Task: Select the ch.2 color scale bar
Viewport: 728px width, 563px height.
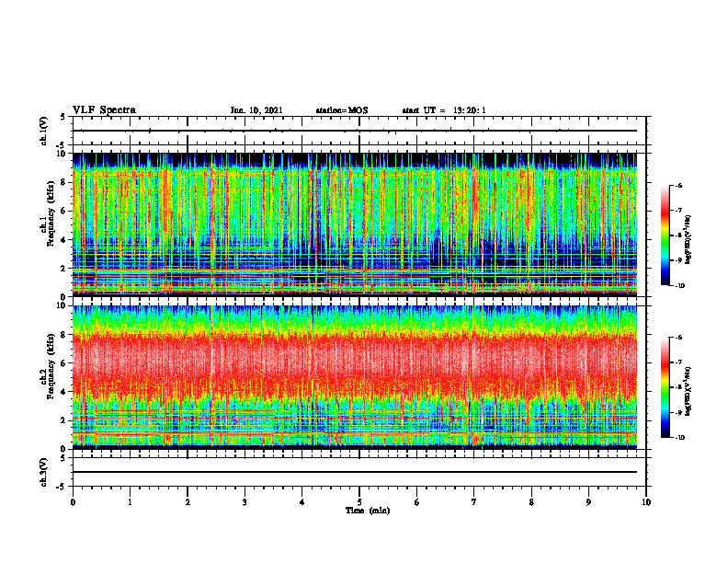Action: click(x=665, y=387)
